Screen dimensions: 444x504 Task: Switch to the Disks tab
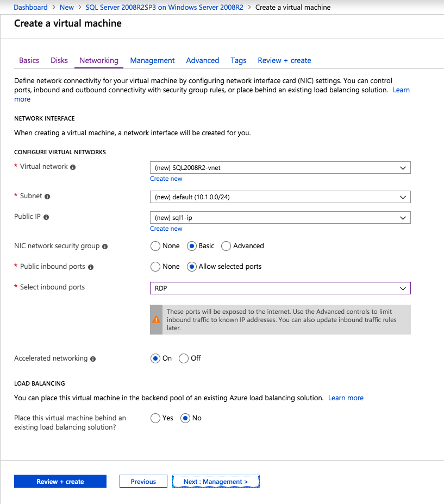[59, 60]
